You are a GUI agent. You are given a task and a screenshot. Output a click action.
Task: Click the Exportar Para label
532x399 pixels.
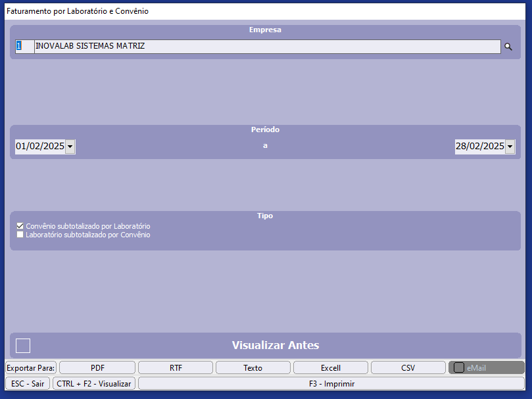(x=31, y=367)
